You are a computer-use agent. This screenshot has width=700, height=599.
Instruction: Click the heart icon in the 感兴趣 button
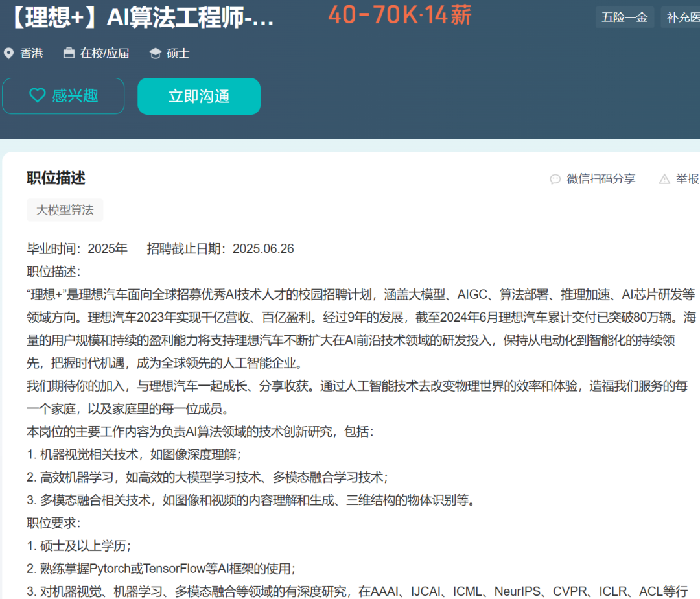(38, 96)
